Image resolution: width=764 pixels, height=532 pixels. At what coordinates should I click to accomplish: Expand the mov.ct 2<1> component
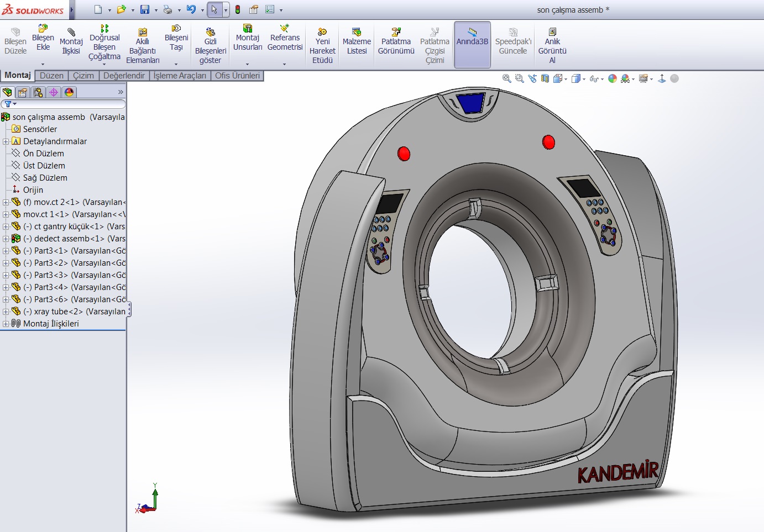[x=6, y=202]
